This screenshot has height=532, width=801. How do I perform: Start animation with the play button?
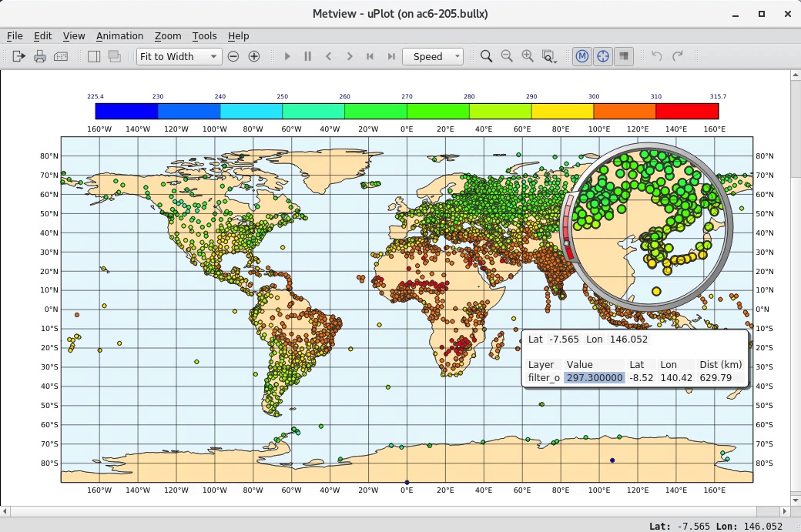point(287,56)
